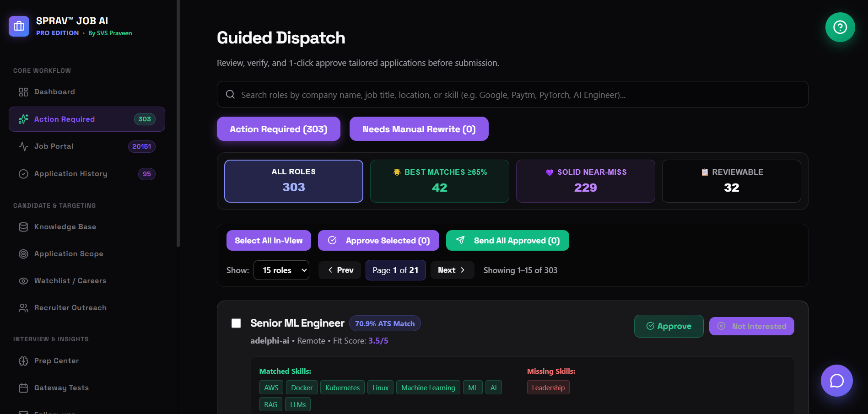Click the 20151 Job Portal count badge
868x414 pixels.
[x=142, y=146]
